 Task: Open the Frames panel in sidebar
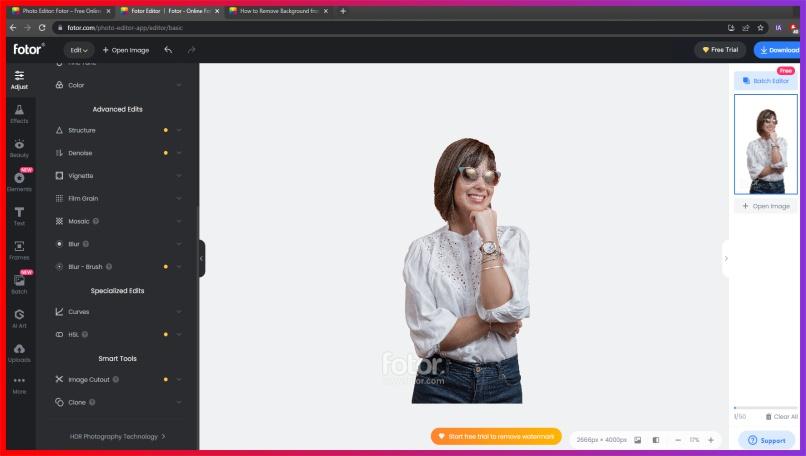[19, 250]
